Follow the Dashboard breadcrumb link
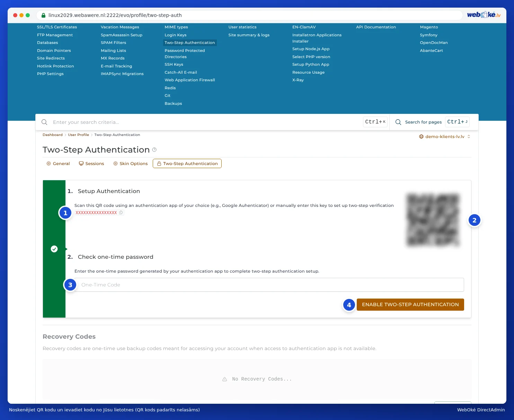Screen dimensions: 514x420 tap(53, 135)
